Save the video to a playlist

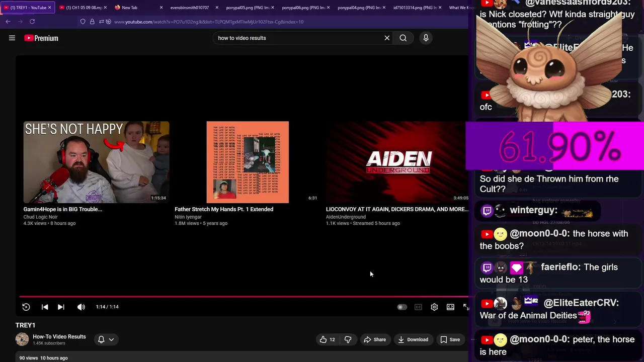tap(450, 339)
